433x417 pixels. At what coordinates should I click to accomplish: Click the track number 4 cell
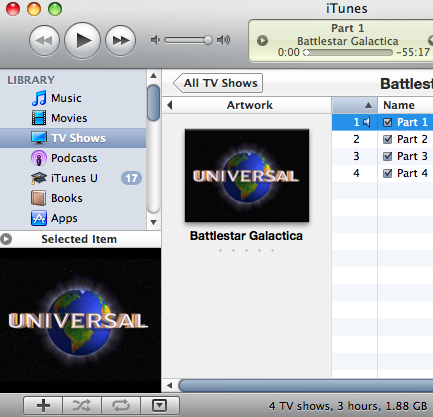pyautogui.click(x=356, y=173)
